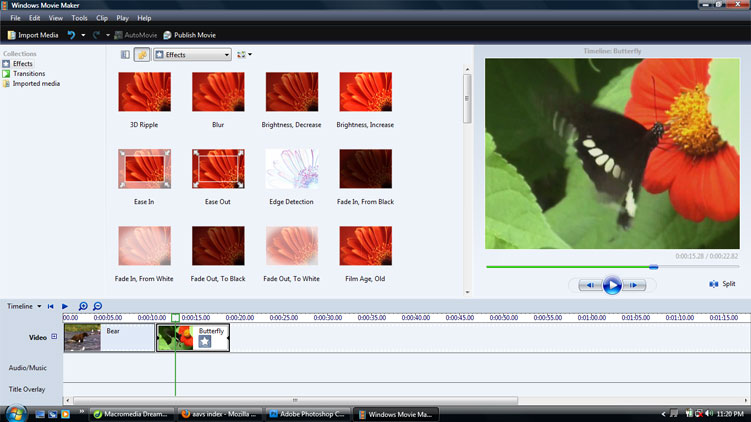Click the Undo arrow icon
The width and height of the screenshot is (751, 422).
pos(71,35)
